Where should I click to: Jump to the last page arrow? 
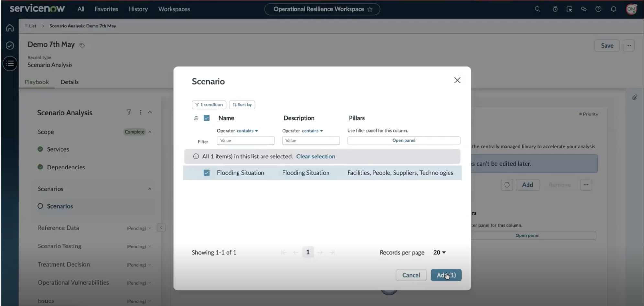pyautogui.click(x=332, y=252)
